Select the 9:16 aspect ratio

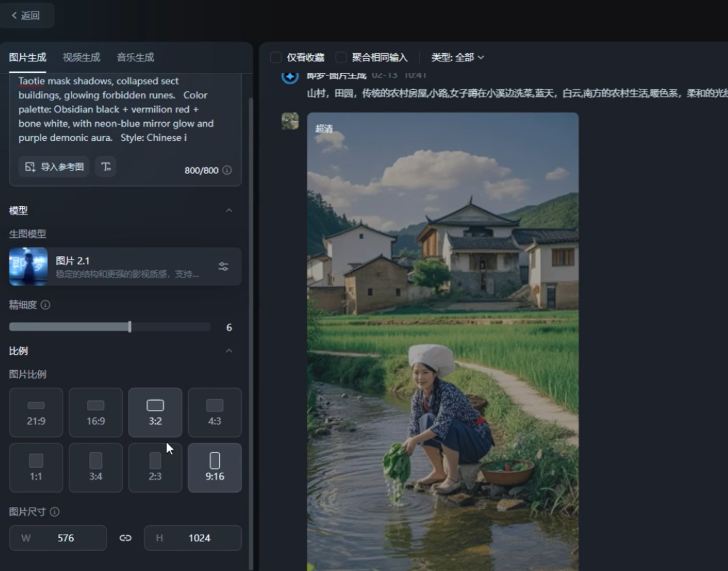coord(214,467)
